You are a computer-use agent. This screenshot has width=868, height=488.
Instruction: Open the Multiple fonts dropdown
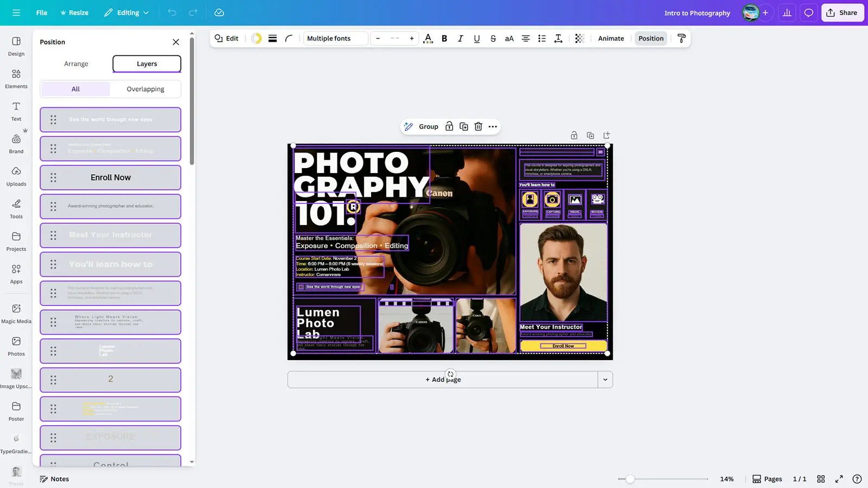click(x=335, y=38)
